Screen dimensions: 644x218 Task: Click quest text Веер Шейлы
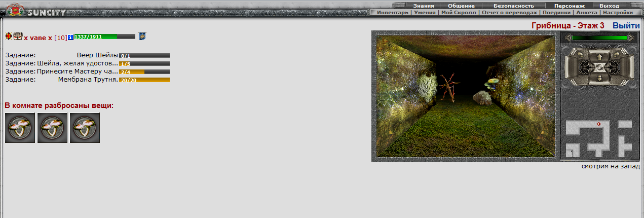tap(97, 55)
